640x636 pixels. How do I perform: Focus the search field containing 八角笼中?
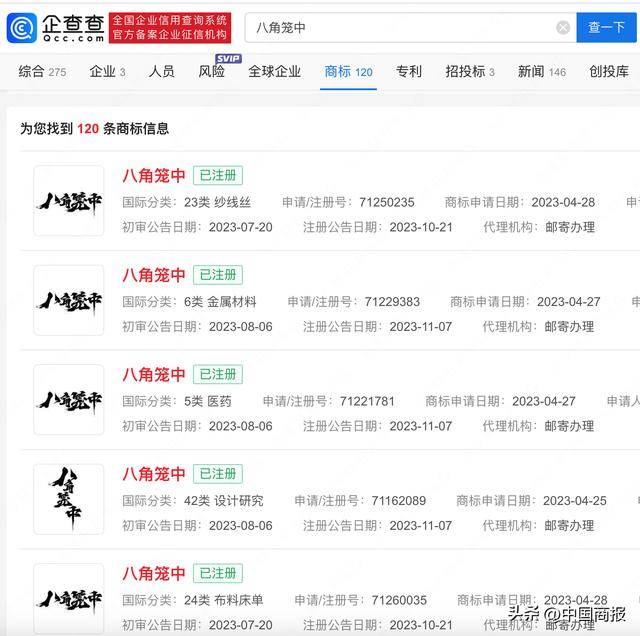[x=410, y=27]
